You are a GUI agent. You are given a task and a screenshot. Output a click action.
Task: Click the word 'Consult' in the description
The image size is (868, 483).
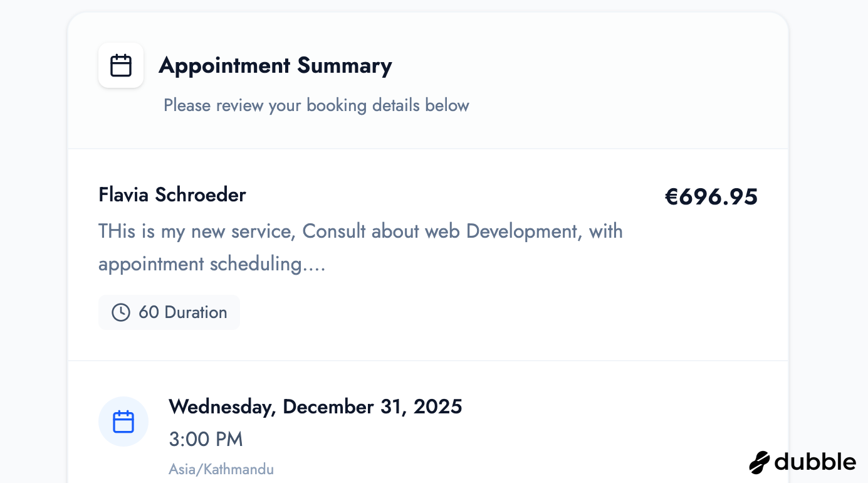click(334, 231)
